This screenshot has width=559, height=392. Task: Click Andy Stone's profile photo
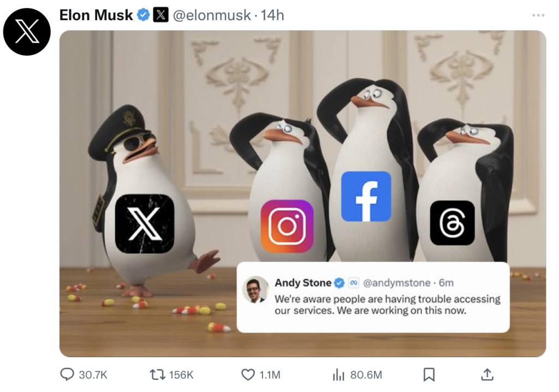tap(255, 290)
